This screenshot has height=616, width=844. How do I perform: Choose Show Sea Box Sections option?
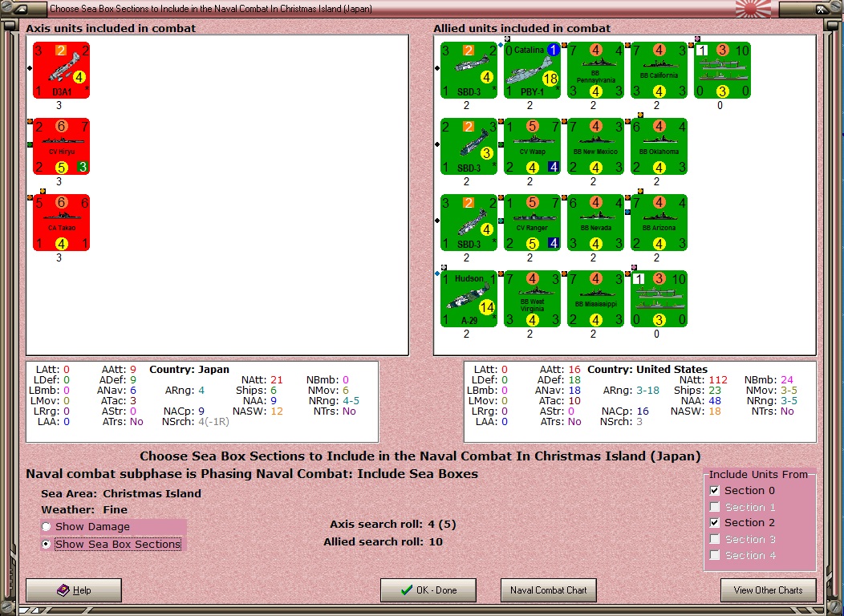pyautogui.click(x=47, y=545)
